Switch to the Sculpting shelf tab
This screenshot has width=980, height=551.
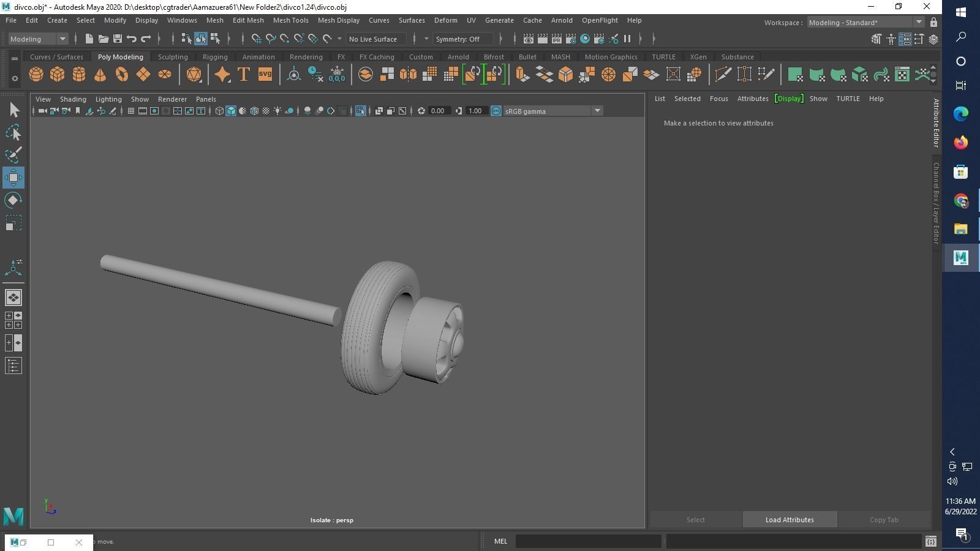[x=173, y=57]
